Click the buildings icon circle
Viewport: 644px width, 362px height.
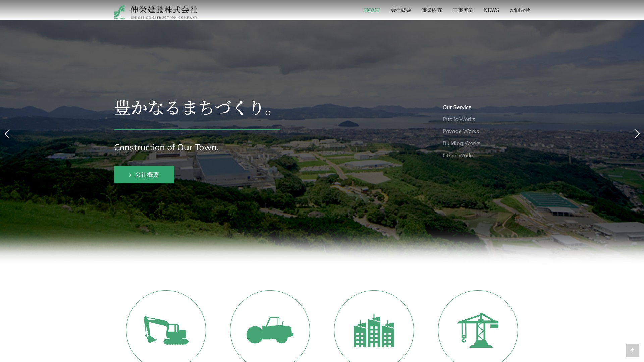pyautogui.click(x=374, y=330)
